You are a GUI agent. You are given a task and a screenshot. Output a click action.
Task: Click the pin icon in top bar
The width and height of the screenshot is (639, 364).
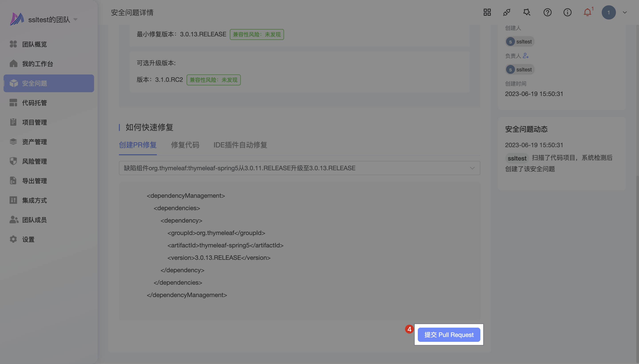(527, 12)
